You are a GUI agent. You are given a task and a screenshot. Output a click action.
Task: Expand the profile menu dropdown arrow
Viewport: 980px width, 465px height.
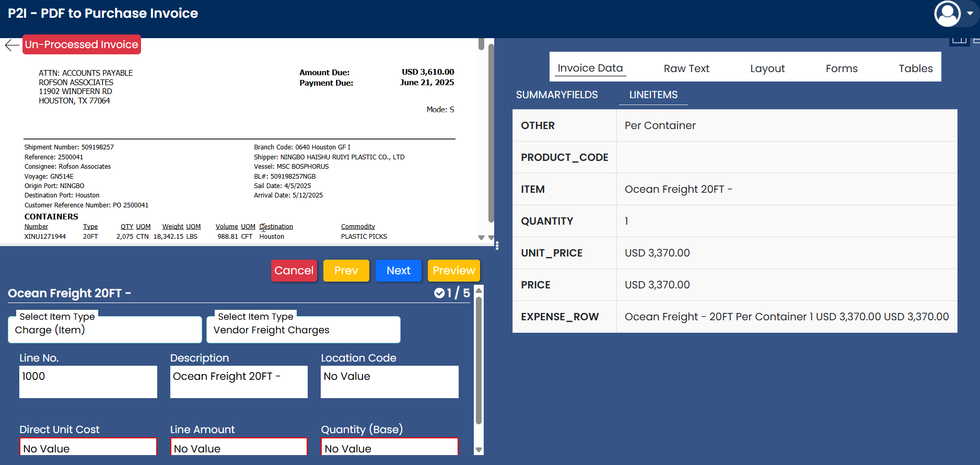pyautogui.click(x=970, y=14)
